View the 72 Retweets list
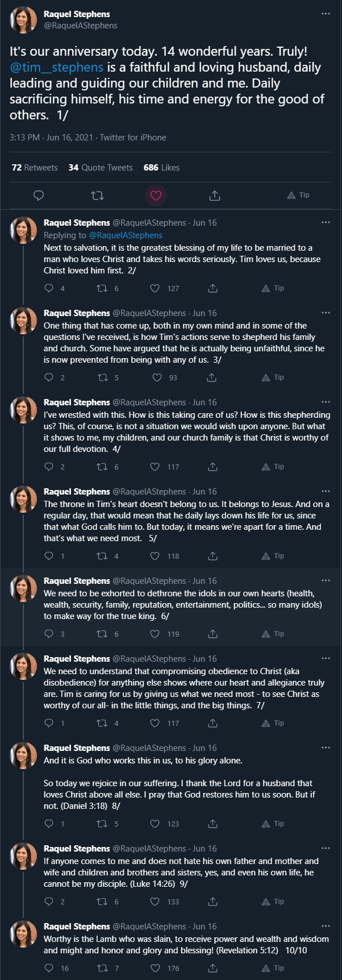Screen dimensions: 342x980 click(x=35, y=168)
